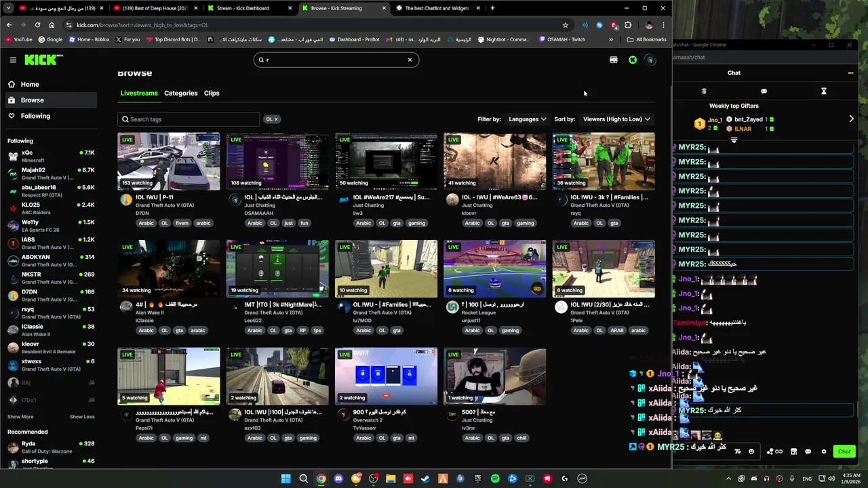Screen dimensions: 868x488
Task: Open the Kick stream dashboard camera icon
Action: point(614,60)
